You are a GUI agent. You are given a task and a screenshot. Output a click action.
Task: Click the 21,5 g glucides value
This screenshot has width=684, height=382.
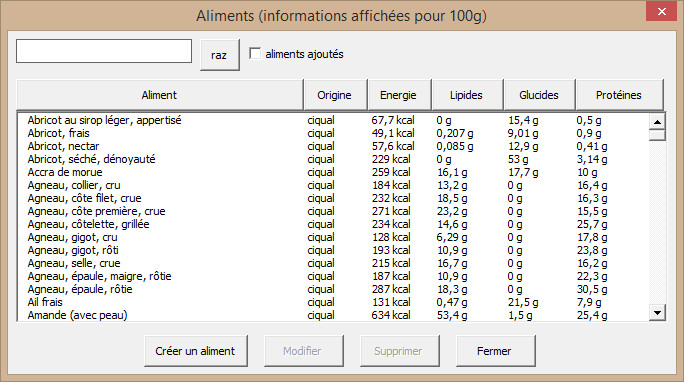pos(523,302)
